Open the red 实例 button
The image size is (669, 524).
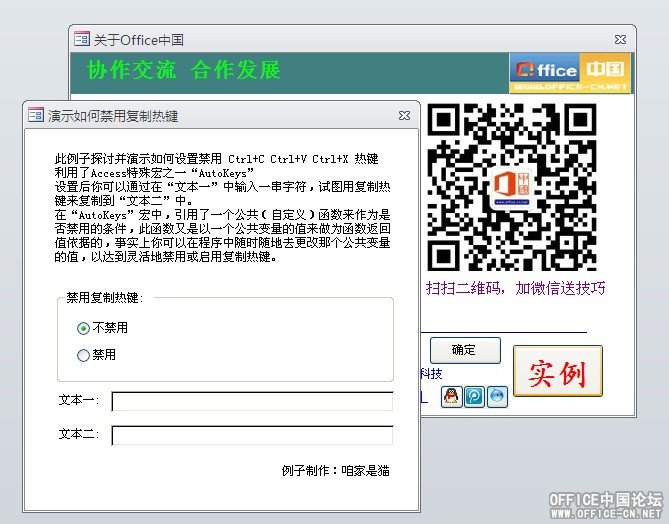click(x=558, y=371)
